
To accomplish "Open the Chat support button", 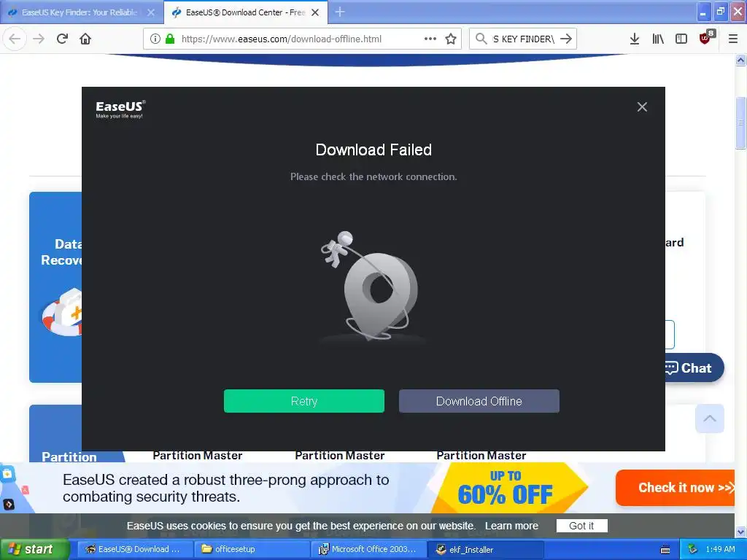I will [x=694, y=367].
